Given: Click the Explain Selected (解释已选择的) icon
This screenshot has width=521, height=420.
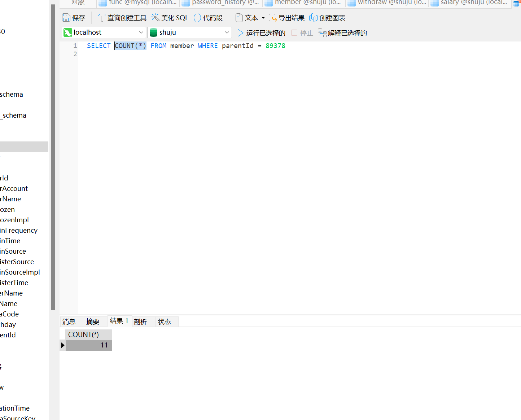Looking at the screenshot, I should 322,33.
